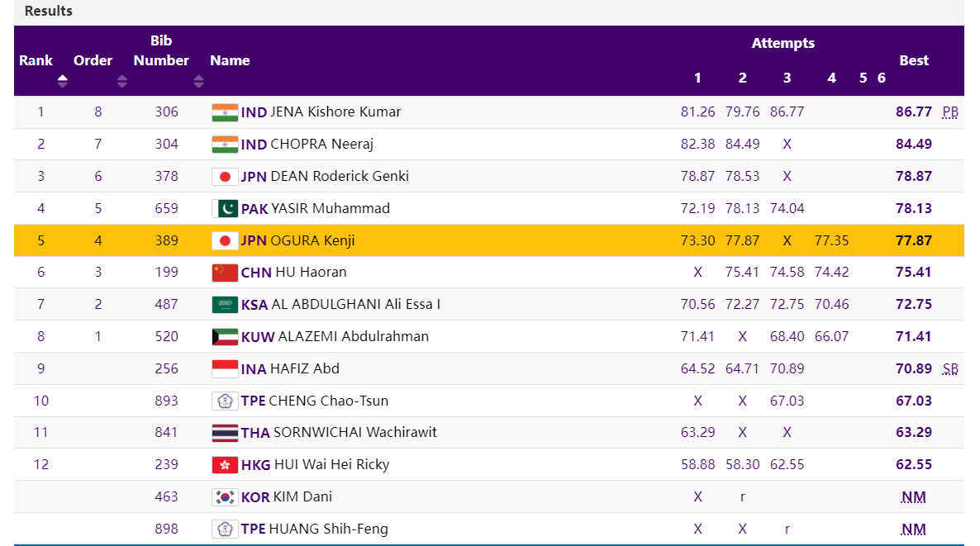Click NM mark for KIM Dani
The image size is (980, 546).
pyautogui.click(x=913, y=497)
